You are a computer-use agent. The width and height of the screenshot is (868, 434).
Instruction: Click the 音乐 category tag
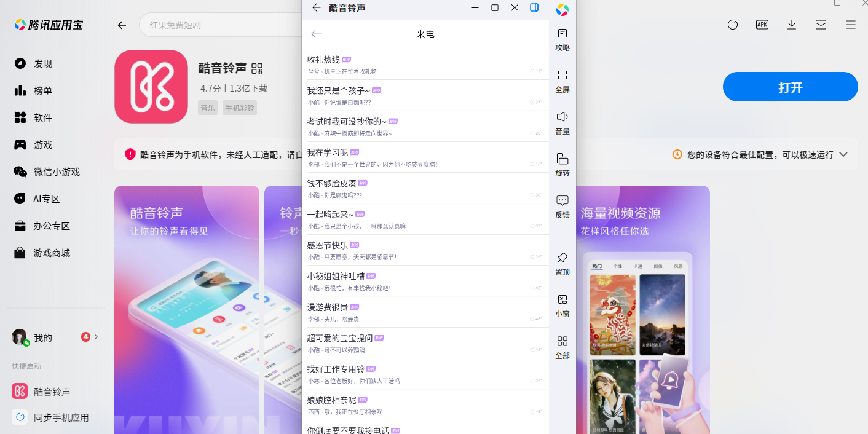tap(208, 108)
